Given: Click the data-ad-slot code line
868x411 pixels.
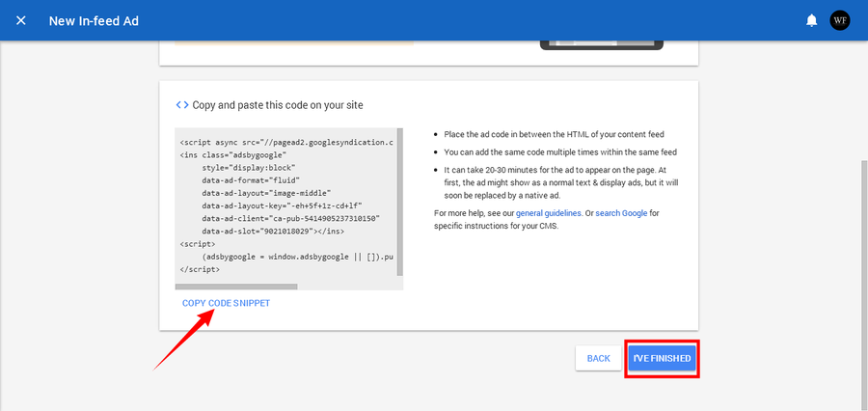Looking at the screenshot, I should point(273,231).
